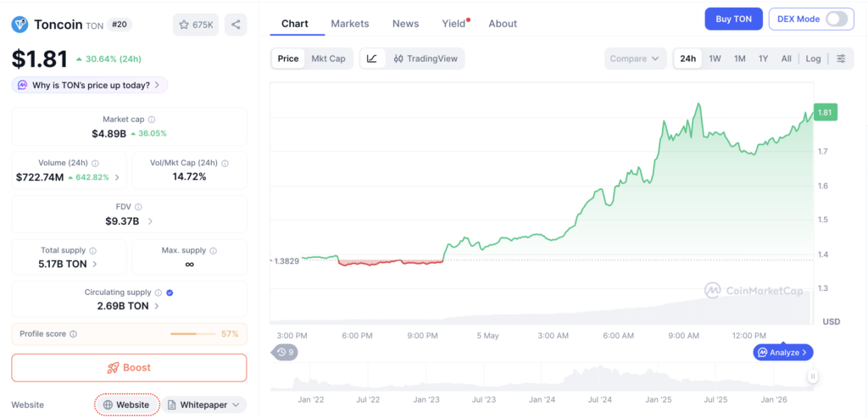868x418 pixels.
Task: Select the 1W time range
Action: pos(715,59)
